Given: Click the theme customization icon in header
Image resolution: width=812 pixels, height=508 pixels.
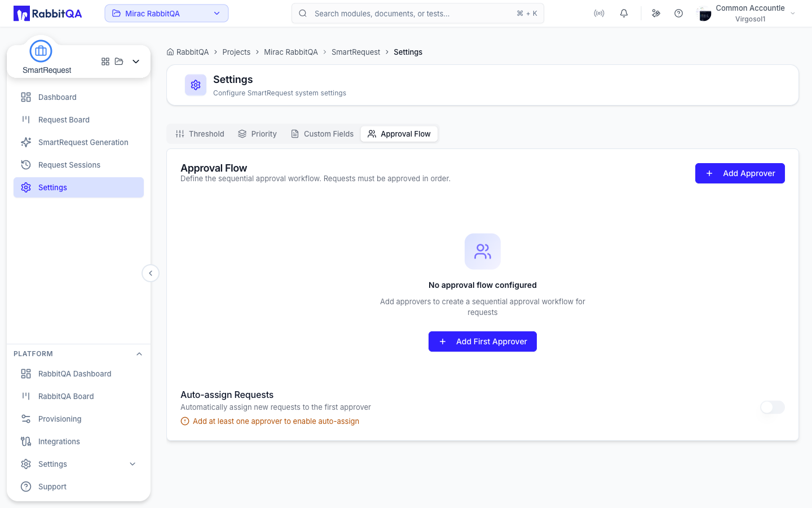Looking at the screenshot, I should click(x=656, y=14).
